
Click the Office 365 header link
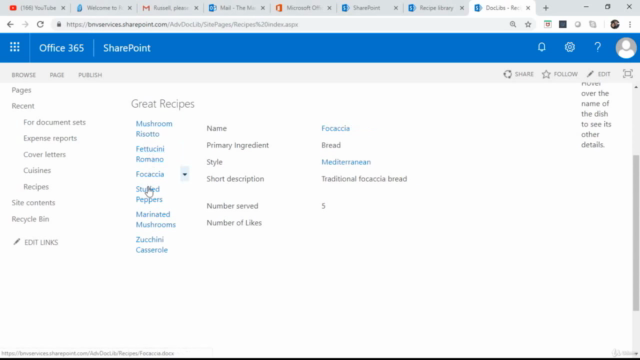coord(61,48)
